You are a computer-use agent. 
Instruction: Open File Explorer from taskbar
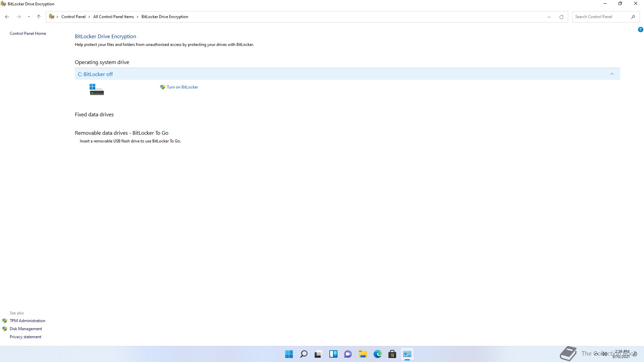363,354
